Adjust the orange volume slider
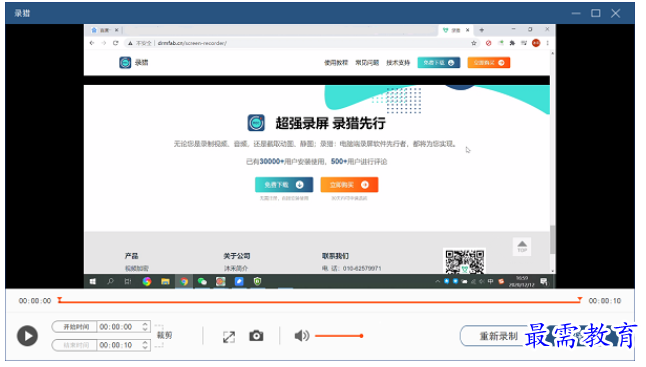This screenshot has width=646, height=367. pyautogui.click(x=339, y=336)
